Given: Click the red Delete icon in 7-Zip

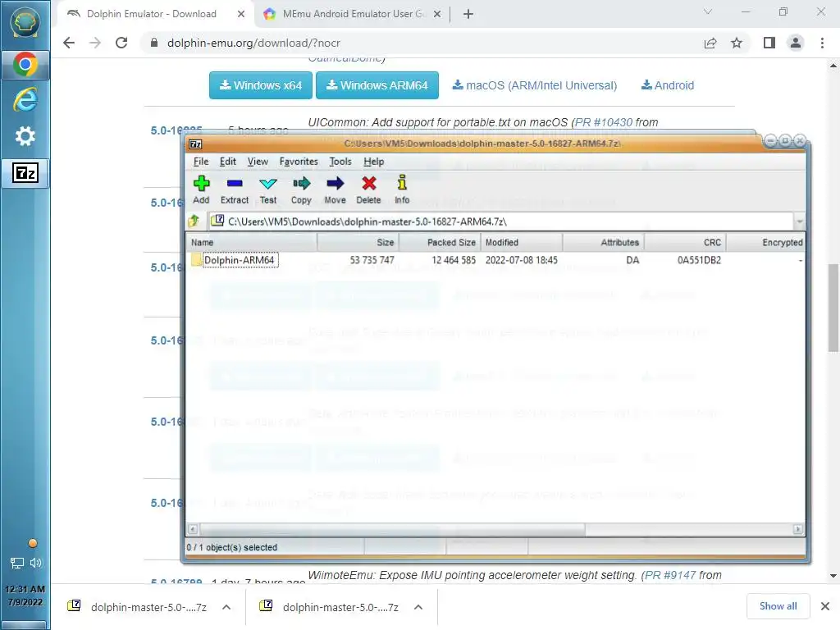Looking at the screenshot, I should pos(368,189).
